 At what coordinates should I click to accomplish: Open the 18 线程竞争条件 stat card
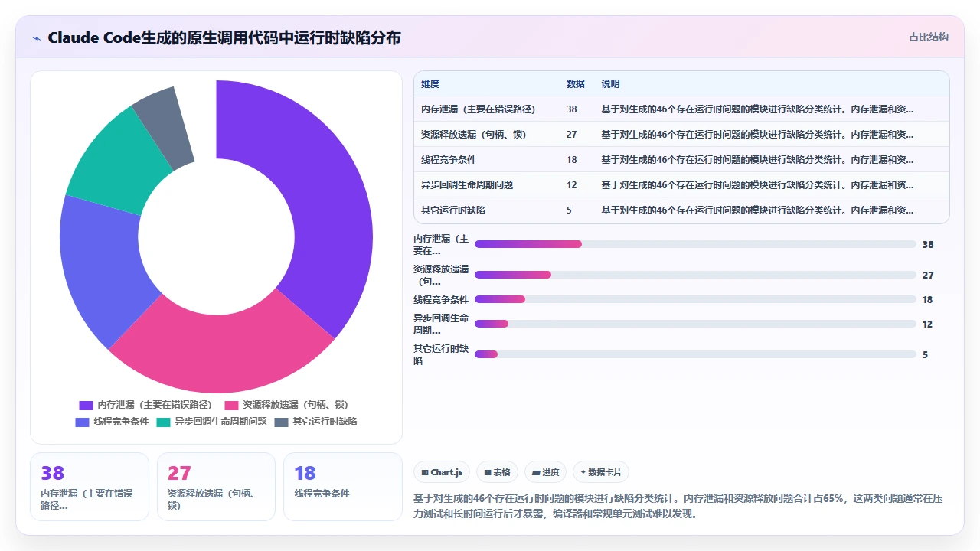343,487
